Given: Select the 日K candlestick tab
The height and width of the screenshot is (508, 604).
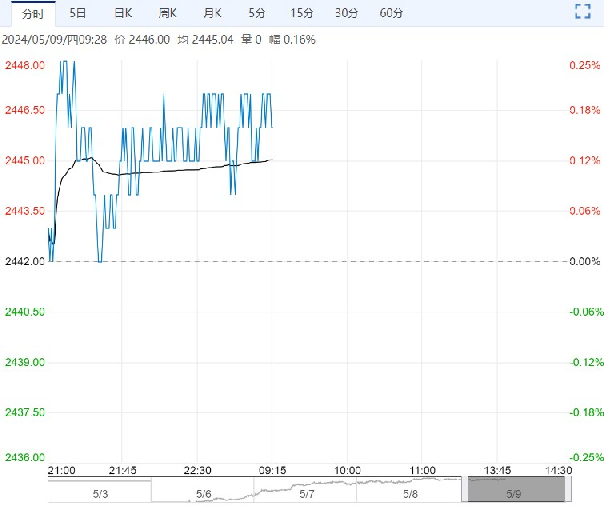Looking at the screenshot, I should [x=122, y=13].
